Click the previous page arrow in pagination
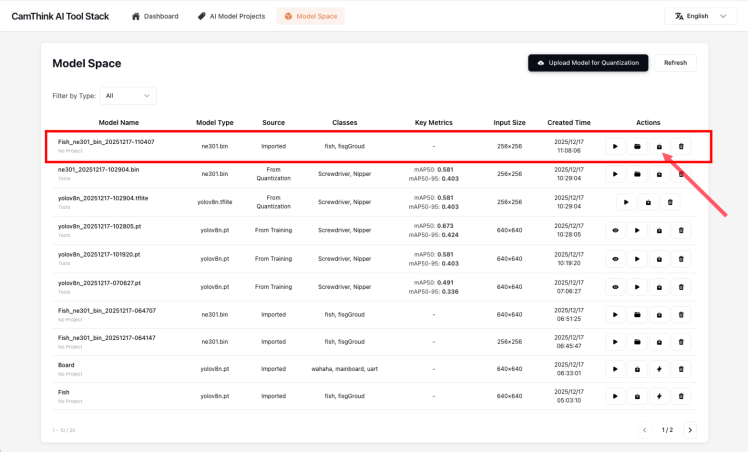The width and height of the screenshot is (748, 452). (645, 430)
